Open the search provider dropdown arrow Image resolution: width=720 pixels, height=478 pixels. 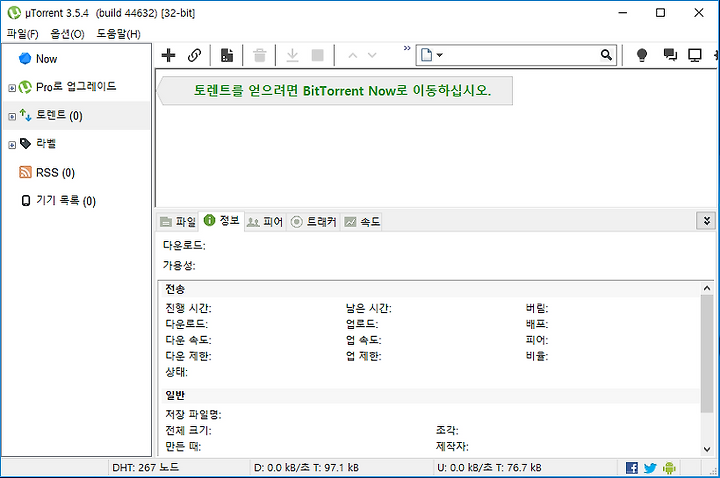(x=439, y=55)
